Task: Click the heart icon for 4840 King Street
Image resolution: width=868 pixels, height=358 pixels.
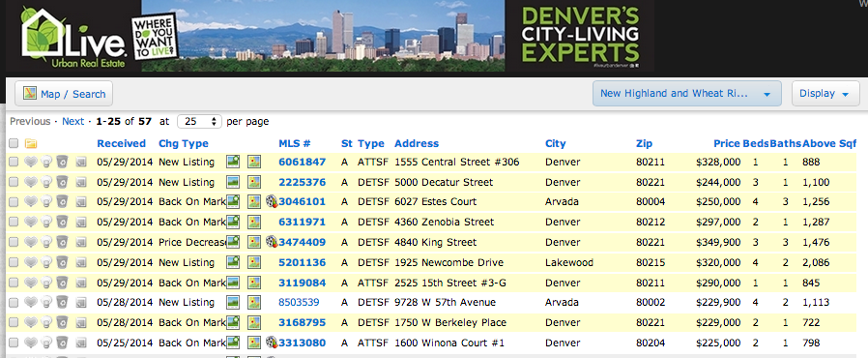Action: (x=31, y=242)
